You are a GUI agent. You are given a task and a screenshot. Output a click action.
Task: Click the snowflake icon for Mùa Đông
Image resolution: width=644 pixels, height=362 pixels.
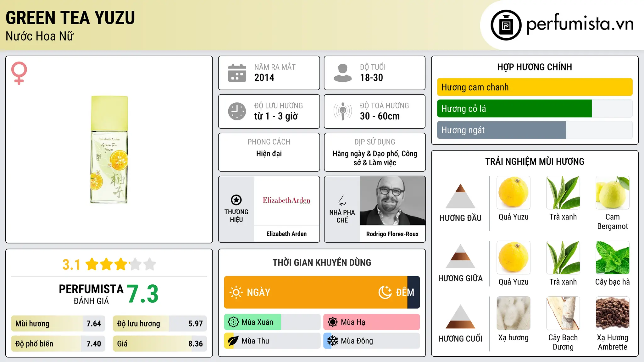click(x=333, y=341)
